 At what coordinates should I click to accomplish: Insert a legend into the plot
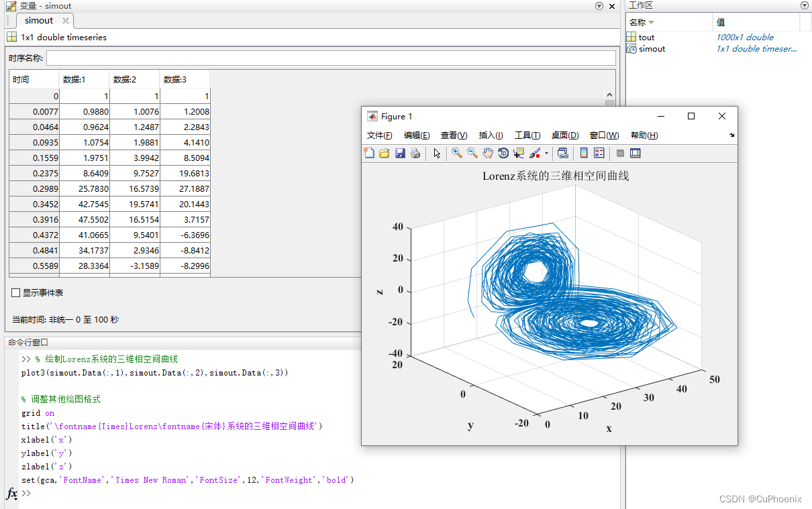(x=599, y=153)
